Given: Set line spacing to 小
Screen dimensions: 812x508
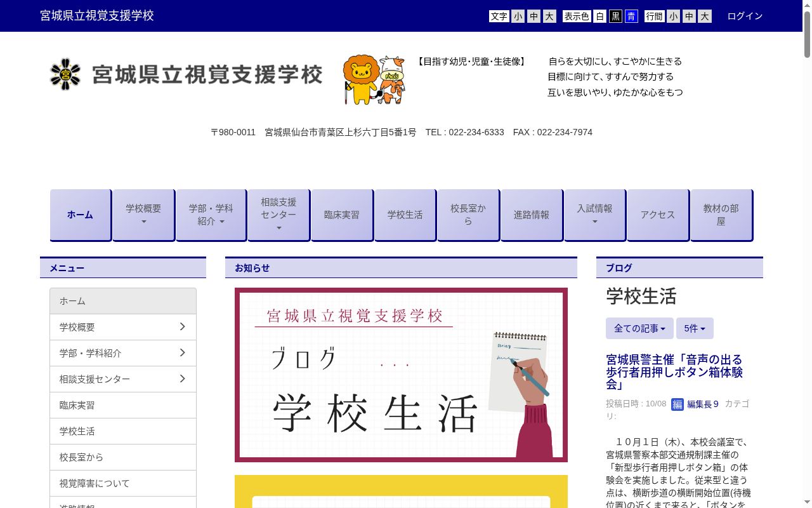Looking at the screenshot, I should pos(673,17).
